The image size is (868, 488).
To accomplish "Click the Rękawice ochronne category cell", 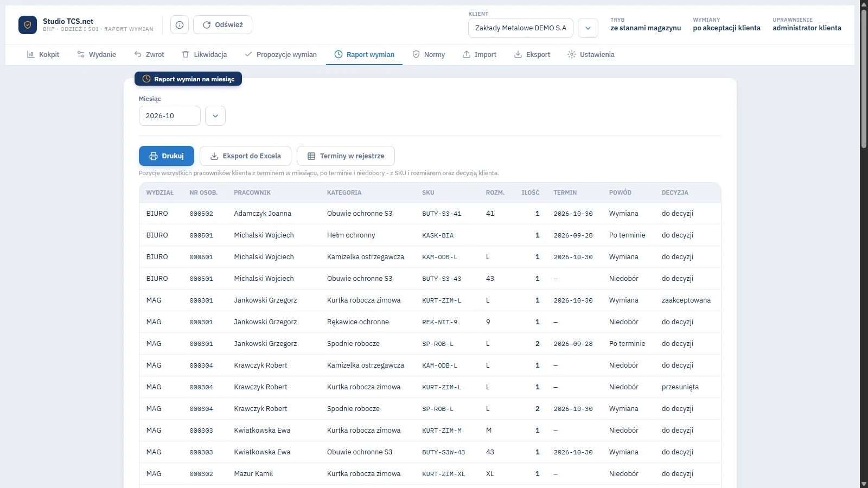I will tap(358, 322).
